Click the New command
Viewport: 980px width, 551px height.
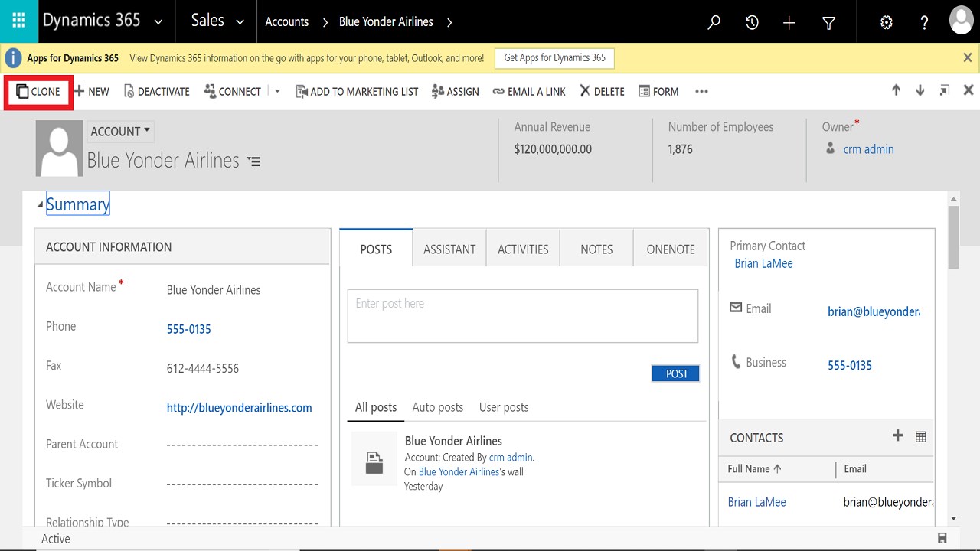(x=92, y=92)
